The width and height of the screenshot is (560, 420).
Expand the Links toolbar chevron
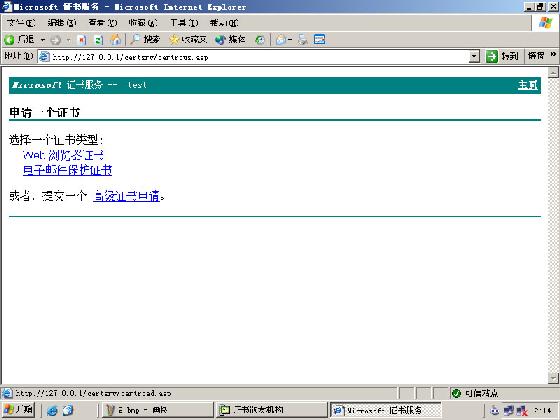coord(553,55)
